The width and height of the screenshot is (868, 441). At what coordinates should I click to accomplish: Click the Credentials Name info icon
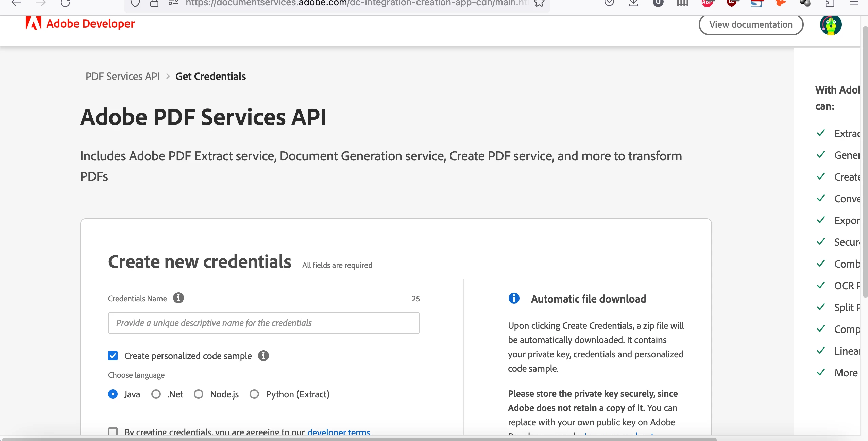pos(178,298)
